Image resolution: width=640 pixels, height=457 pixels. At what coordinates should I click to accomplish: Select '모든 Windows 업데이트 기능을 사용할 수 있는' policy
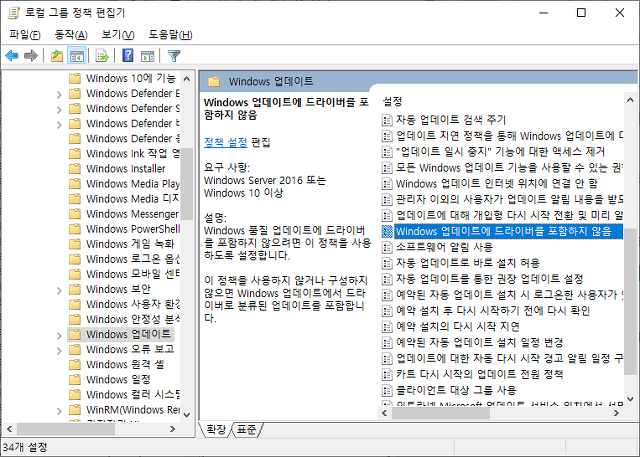(x=509, y=168)
